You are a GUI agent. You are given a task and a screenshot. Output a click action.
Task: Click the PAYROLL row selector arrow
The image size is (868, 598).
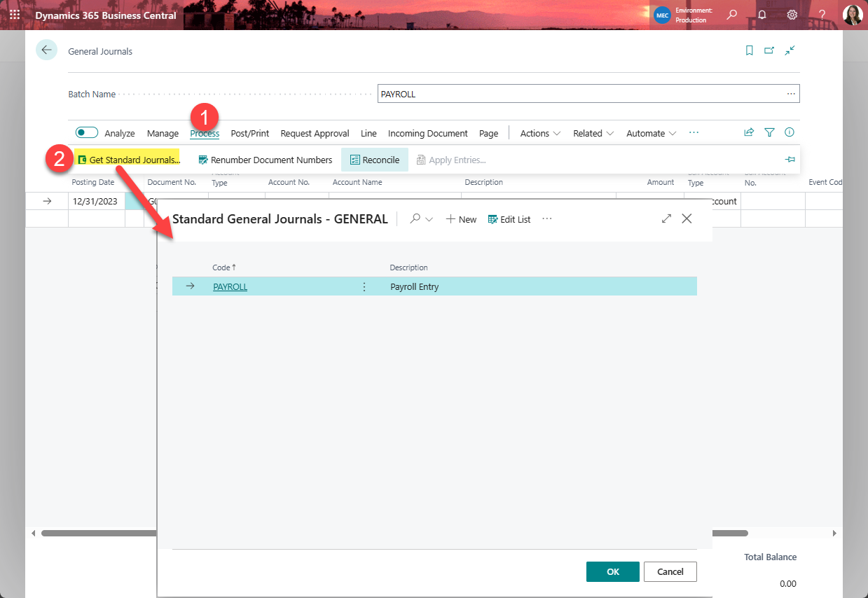190,286
